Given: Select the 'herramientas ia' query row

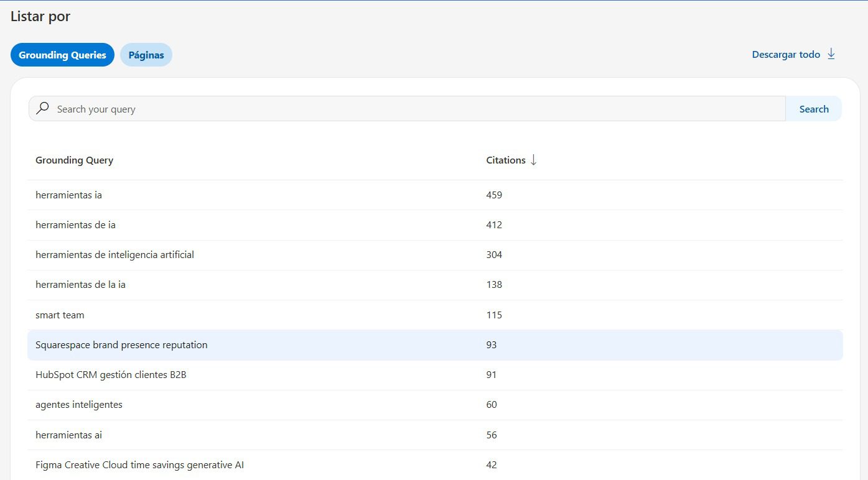Looking at the screenshot, I should 68,195.
